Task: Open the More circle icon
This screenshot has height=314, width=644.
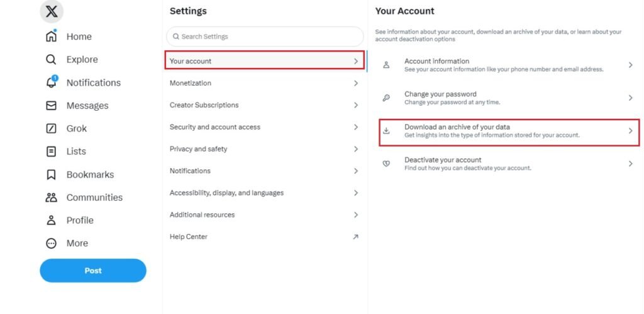Action: (x=52, y=244)
